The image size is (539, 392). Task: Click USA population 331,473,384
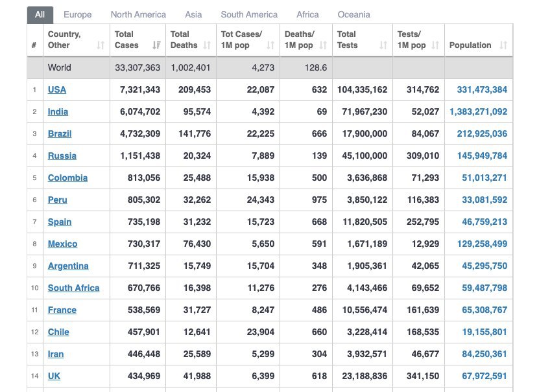tap(482, 90)
